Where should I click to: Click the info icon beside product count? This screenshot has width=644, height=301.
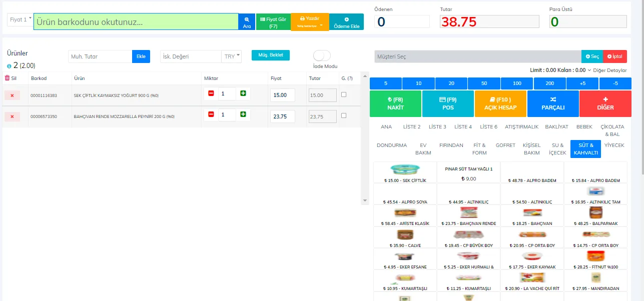coord(9,66)
